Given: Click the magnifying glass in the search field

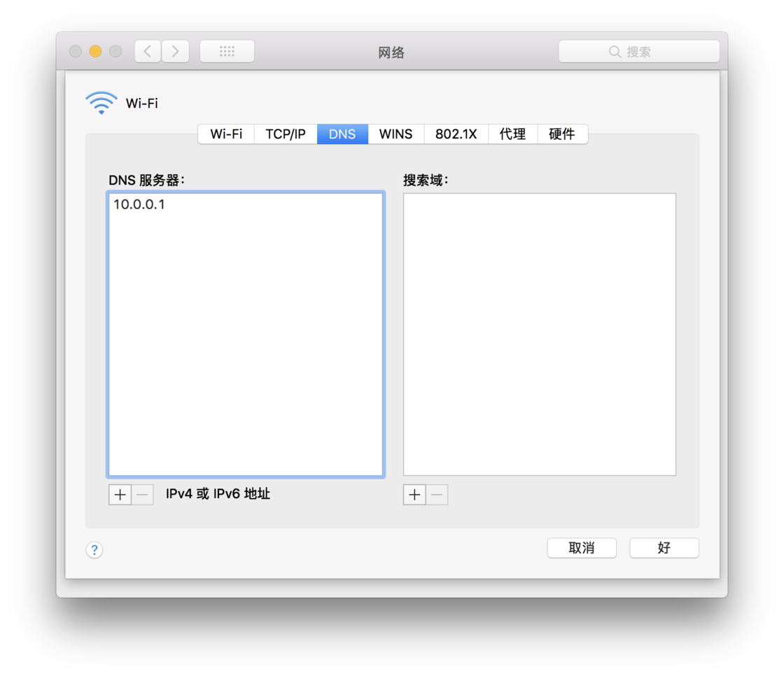Looking at the screenshot, I should (x=615, y=51).
